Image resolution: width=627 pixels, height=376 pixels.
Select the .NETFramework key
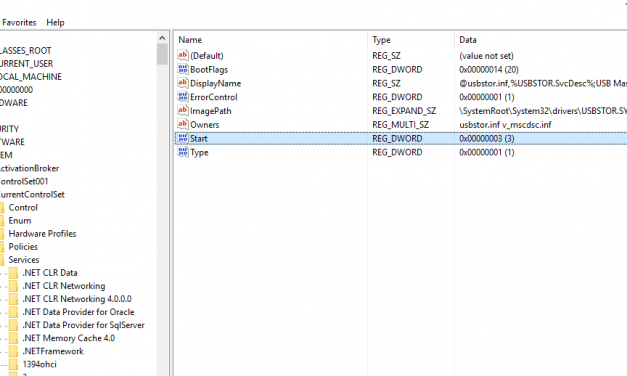point(53,351)
